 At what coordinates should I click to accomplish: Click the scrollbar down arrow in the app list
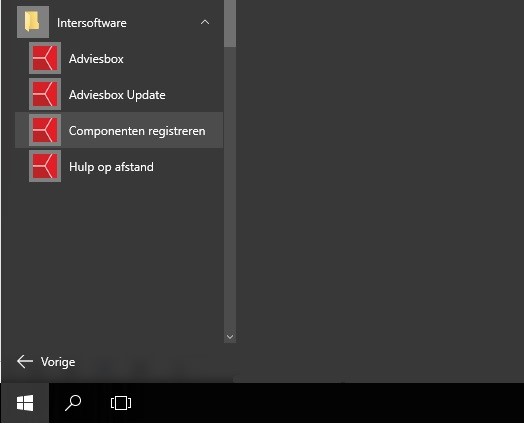tap(230, 337)
